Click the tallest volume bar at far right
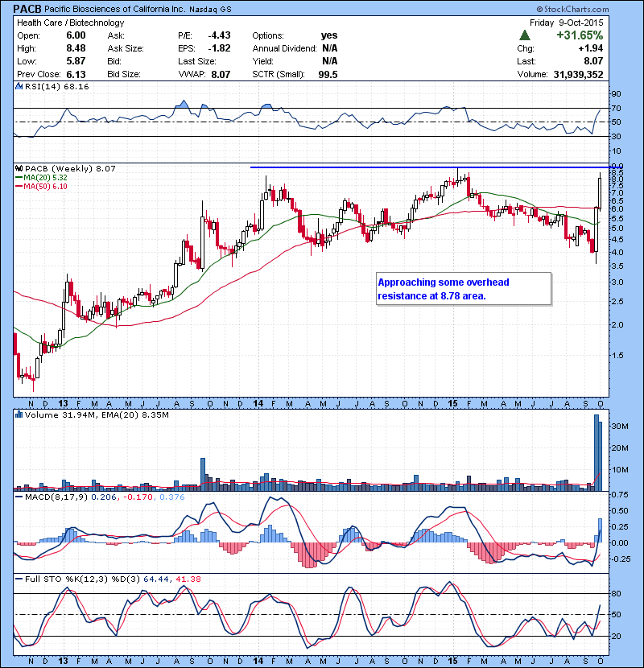Viewport: 644px width, 668px height. [597, 452]
